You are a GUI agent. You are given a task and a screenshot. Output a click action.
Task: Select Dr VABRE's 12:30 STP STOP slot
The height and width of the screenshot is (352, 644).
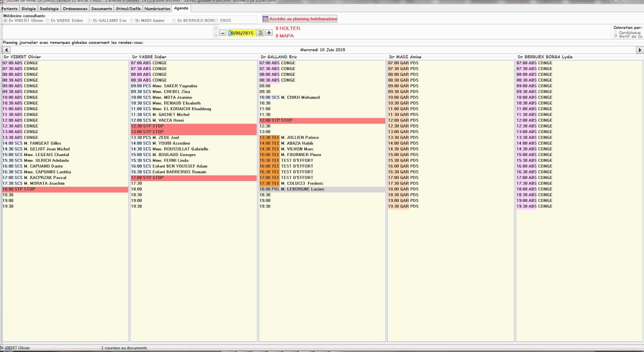(x=194, y=126)
